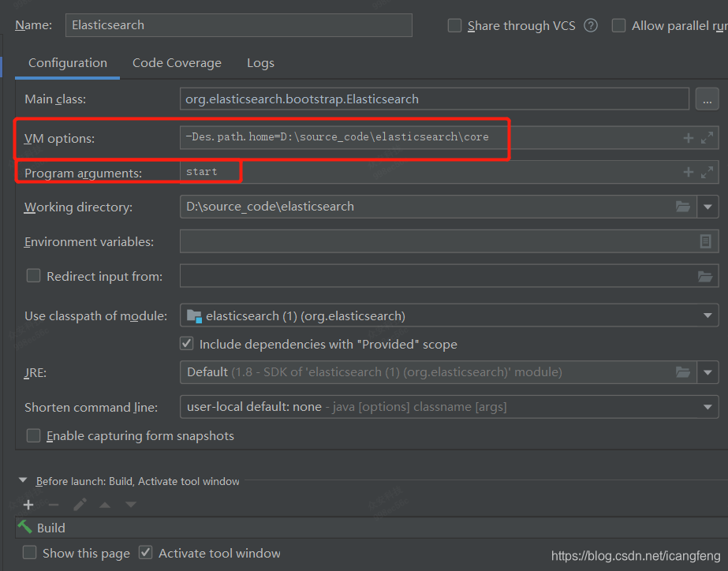The image size is (728, 571).
Task: Enable capturing form snapshots checkbox
Action: 33,435
